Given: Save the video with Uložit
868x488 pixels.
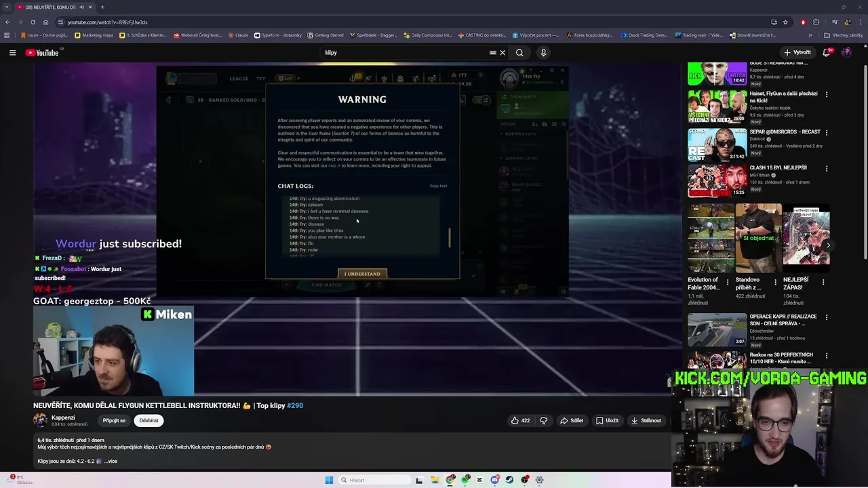Looking at the screenshot, I should (x=607, y=421).
